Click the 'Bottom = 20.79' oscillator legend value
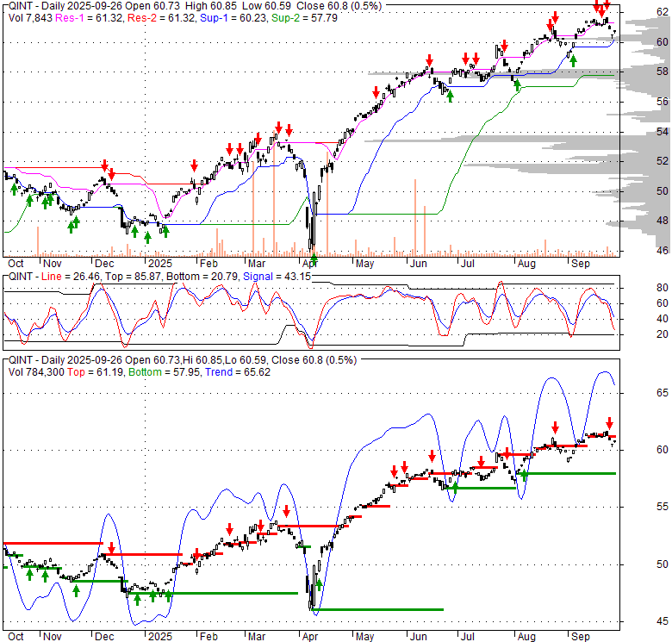This screenshot has height=642, width=672. (x=202, y=277)
